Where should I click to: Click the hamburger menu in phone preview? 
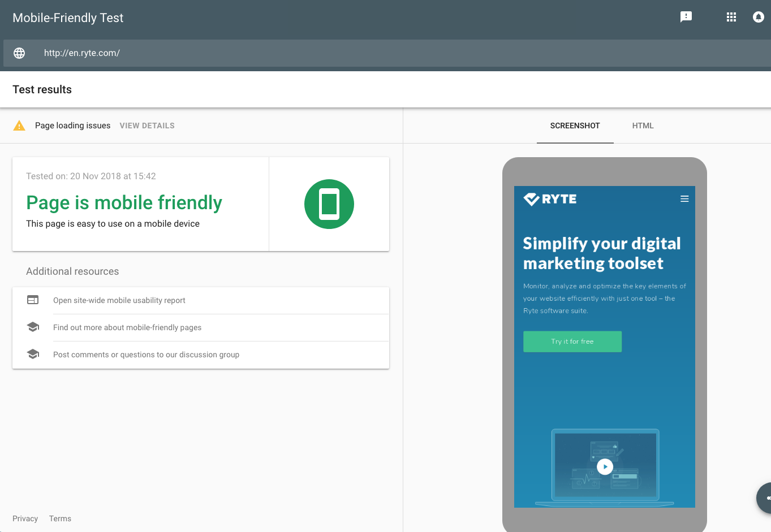pyautogui.click(x=684, y=199)
